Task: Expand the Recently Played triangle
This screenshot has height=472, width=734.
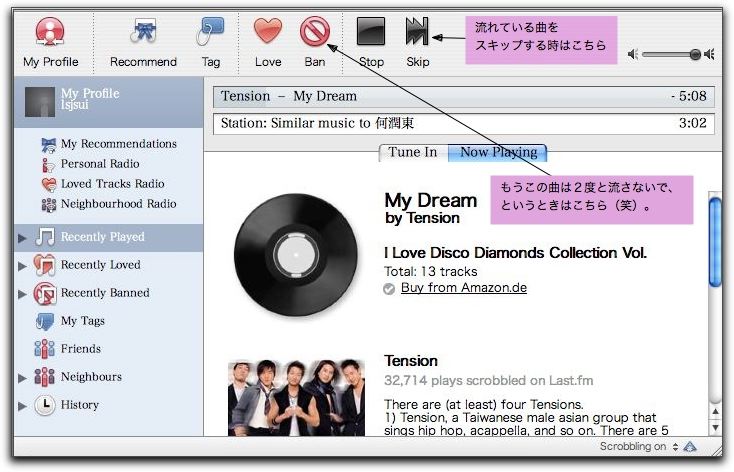Action: tap(22, 238)
